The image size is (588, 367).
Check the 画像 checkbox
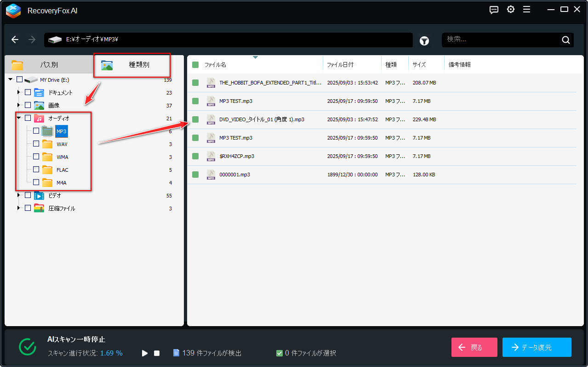[28, 105]
